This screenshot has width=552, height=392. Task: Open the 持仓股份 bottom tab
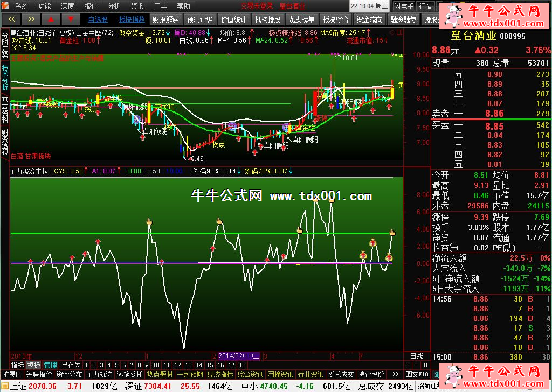coord(371,374)
